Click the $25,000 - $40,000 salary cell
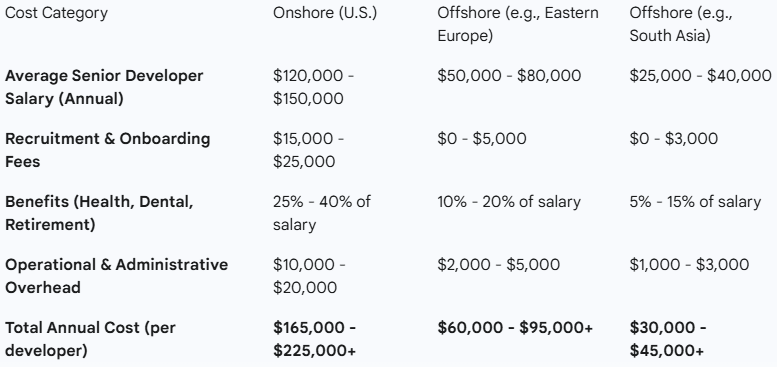 point(700,76)
